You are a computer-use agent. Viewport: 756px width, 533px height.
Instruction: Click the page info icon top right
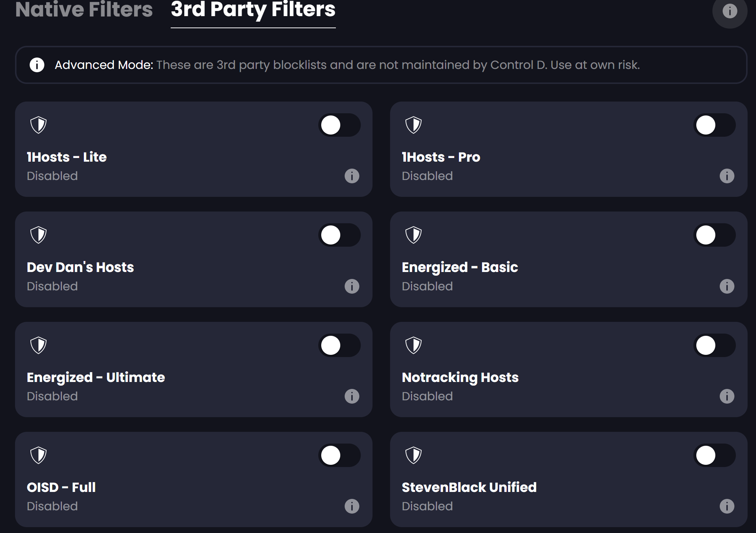pos(730,11)
